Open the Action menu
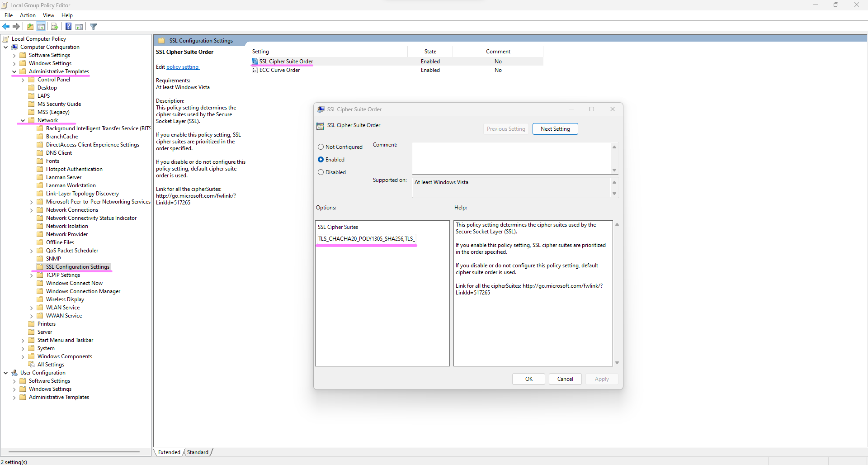The image size is (868, 465). click(28, 15)
